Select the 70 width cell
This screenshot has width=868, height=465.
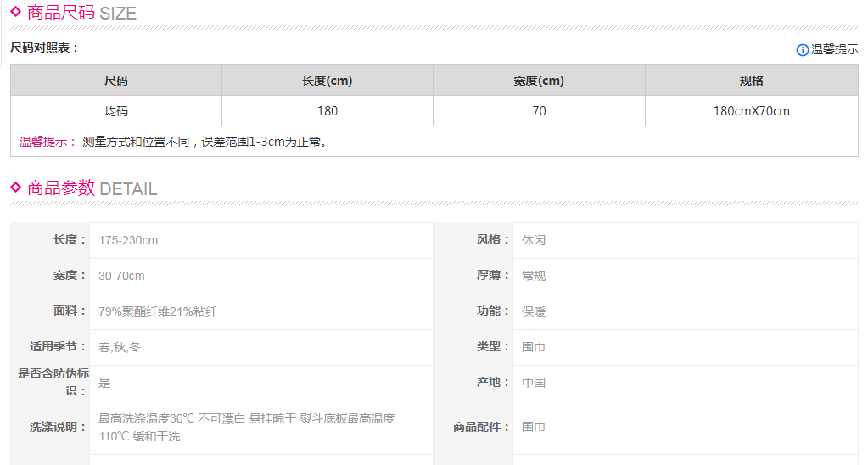click(539, 111)
